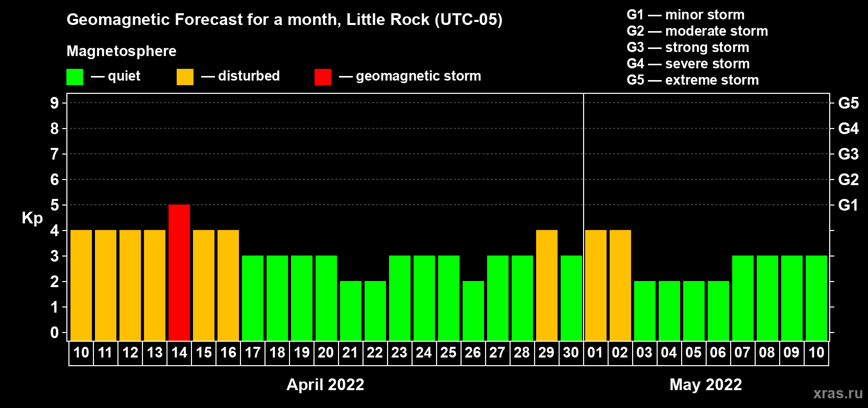Click the orange bar for April 29
Screen dimensions: 868x408
pos(547,285)
